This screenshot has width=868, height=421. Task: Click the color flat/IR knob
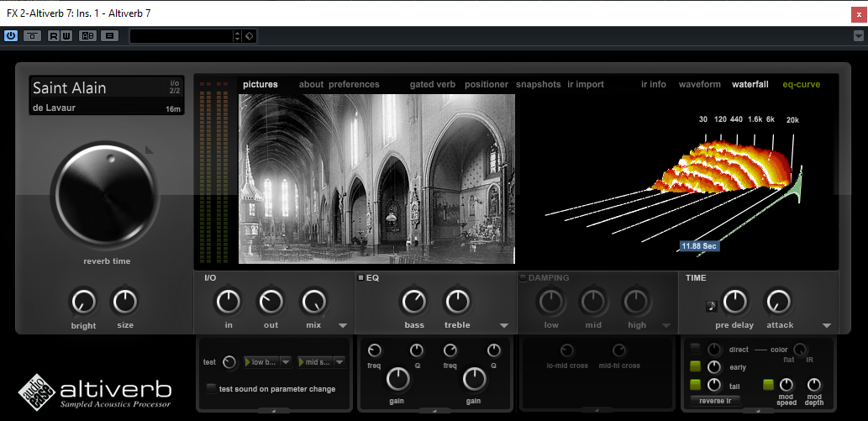coord(801,350)
